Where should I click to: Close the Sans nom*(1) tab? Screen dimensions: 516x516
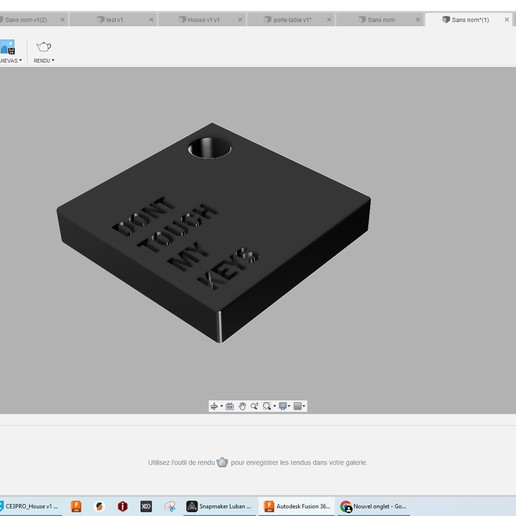pos(507,20)
